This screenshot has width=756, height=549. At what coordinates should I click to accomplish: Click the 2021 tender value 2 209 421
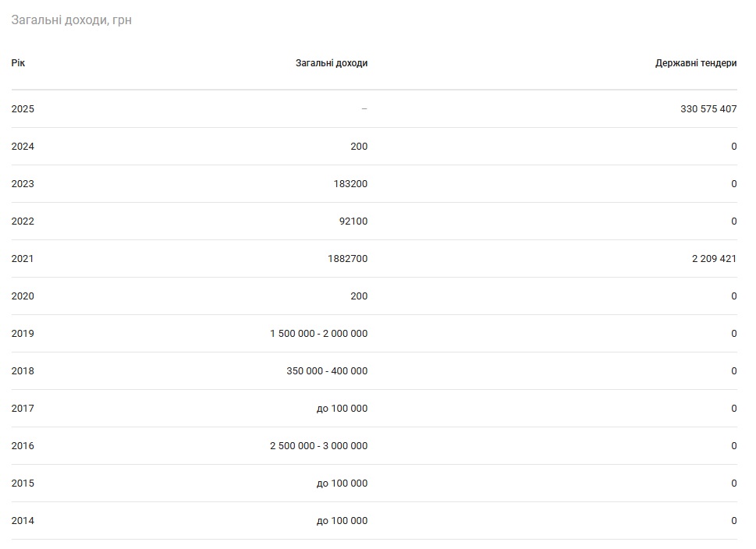[713, 259]
